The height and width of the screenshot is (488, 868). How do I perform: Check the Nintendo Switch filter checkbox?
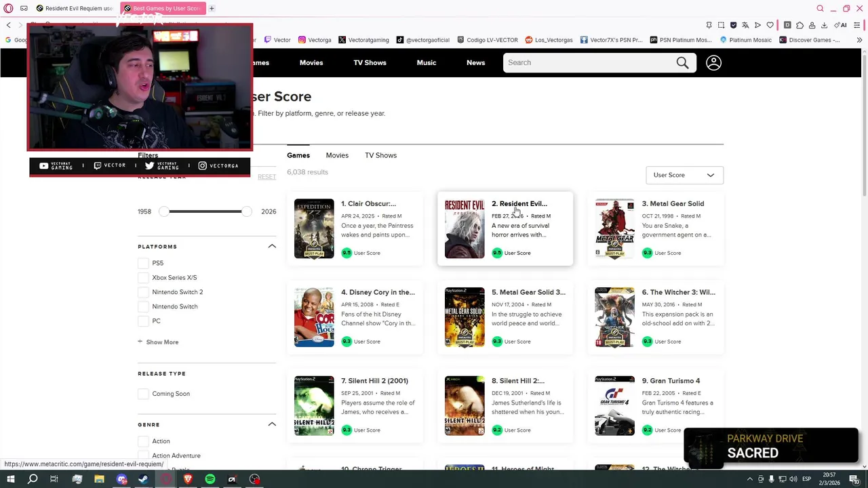[143, 306]
